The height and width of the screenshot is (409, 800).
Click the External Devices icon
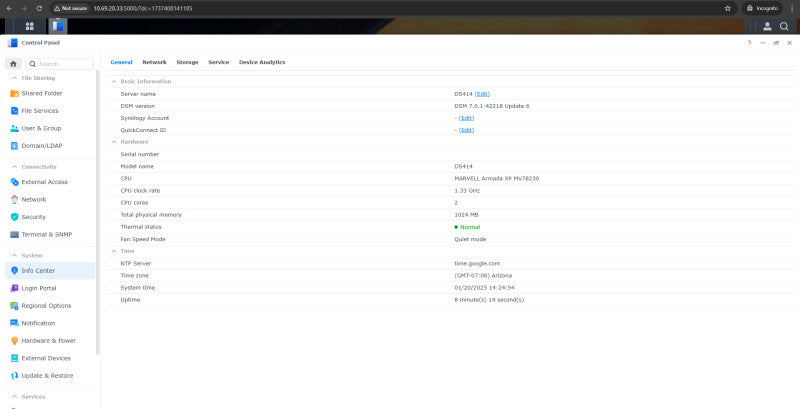point(14,358)
